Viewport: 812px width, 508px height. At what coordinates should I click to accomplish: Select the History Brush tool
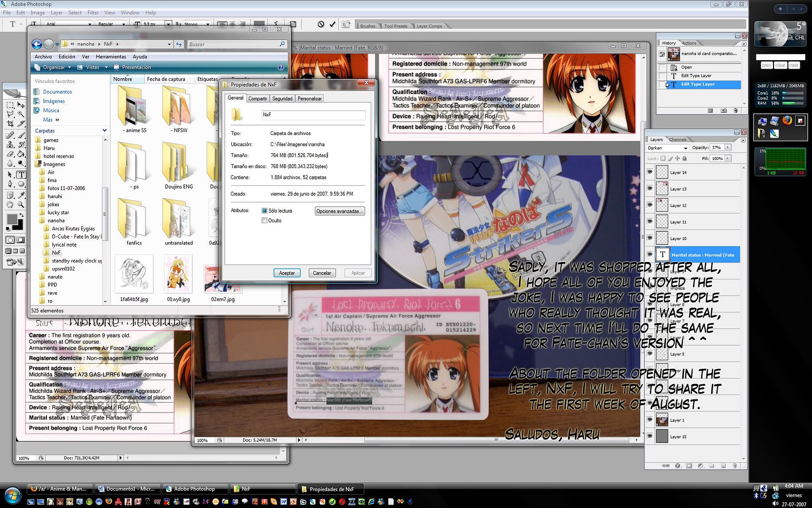[21, 145]
